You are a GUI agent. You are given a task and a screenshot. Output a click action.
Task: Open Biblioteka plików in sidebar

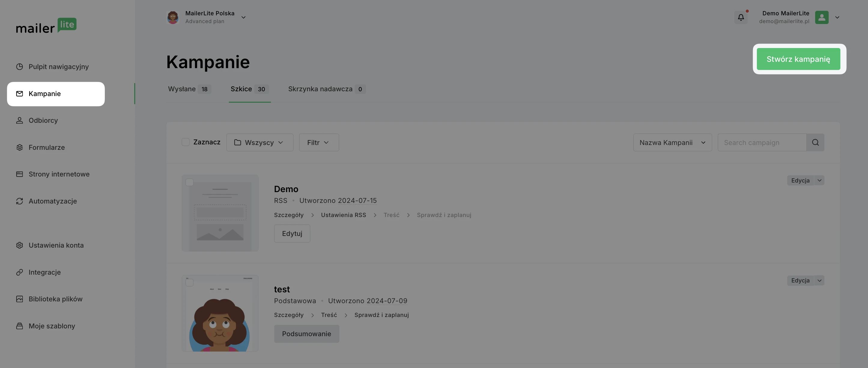pos(55,299)
